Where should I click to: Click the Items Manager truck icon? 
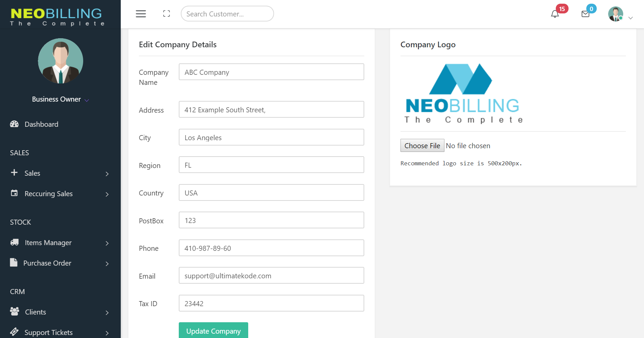click(14, 242)
